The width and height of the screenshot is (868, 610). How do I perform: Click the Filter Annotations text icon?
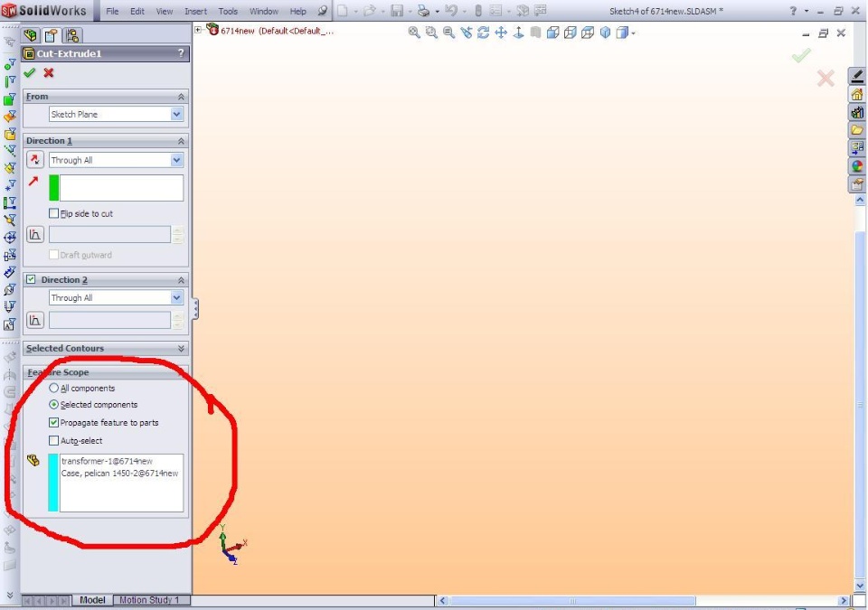pos(9,324)
